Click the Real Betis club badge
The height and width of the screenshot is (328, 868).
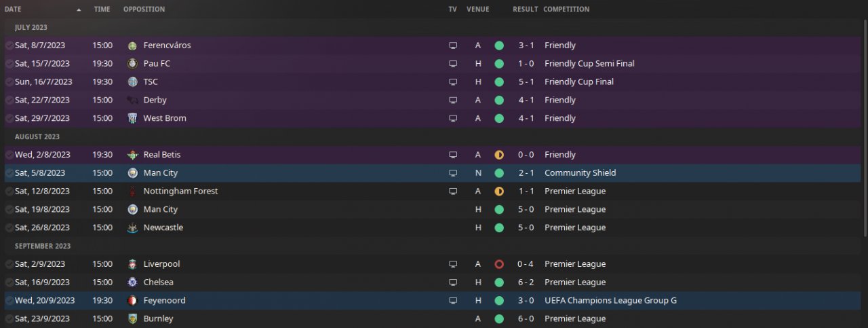(x=132, y=155)
